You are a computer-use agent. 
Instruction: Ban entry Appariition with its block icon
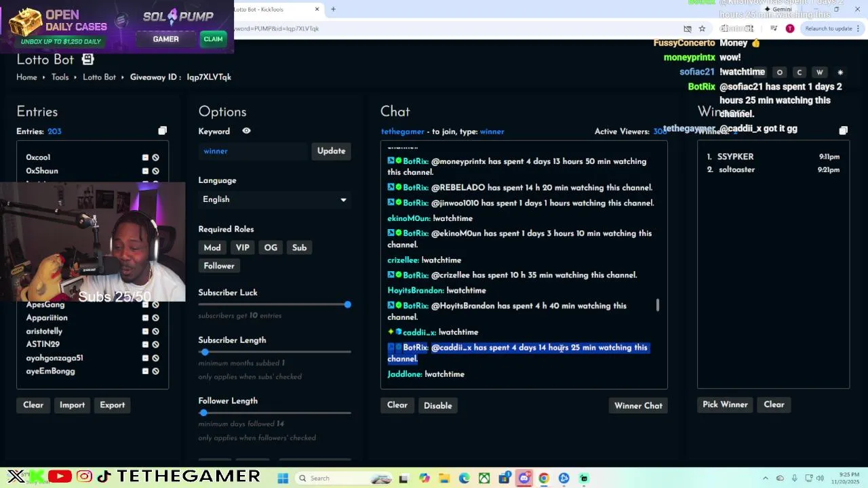click(155, 318)
